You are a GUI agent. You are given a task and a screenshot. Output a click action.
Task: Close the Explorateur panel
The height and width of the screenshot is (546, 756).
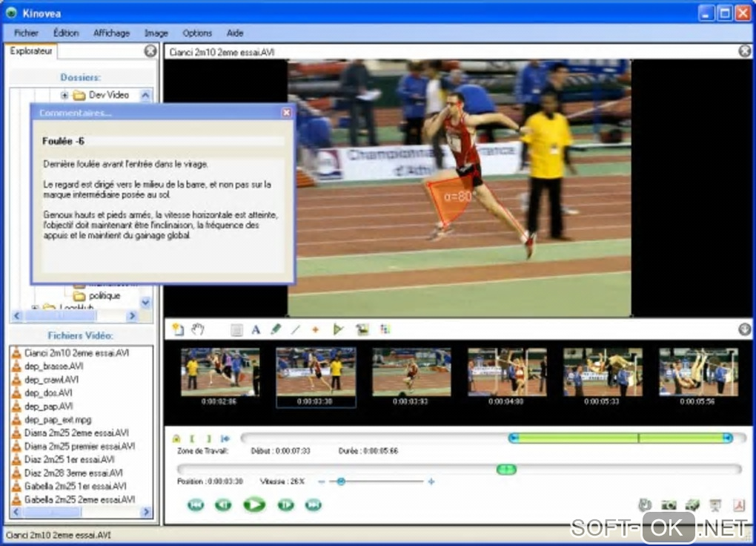150,50
